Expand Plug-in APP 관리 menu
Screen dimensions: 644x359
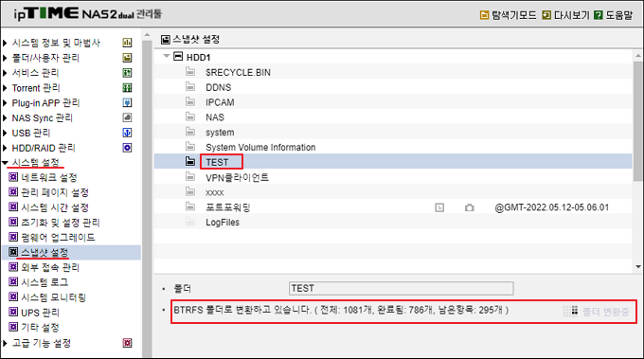pyautogui.click(x=5, y=103)
